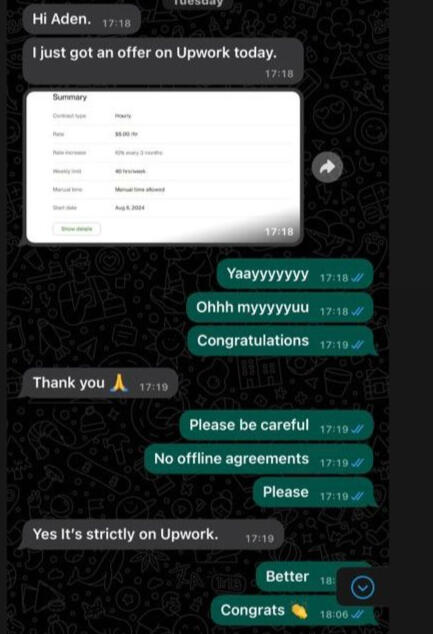The width and height of the screenshot is (433, 634).
Task: Select the 'Please be careful' message
Action: coord(277,426)
